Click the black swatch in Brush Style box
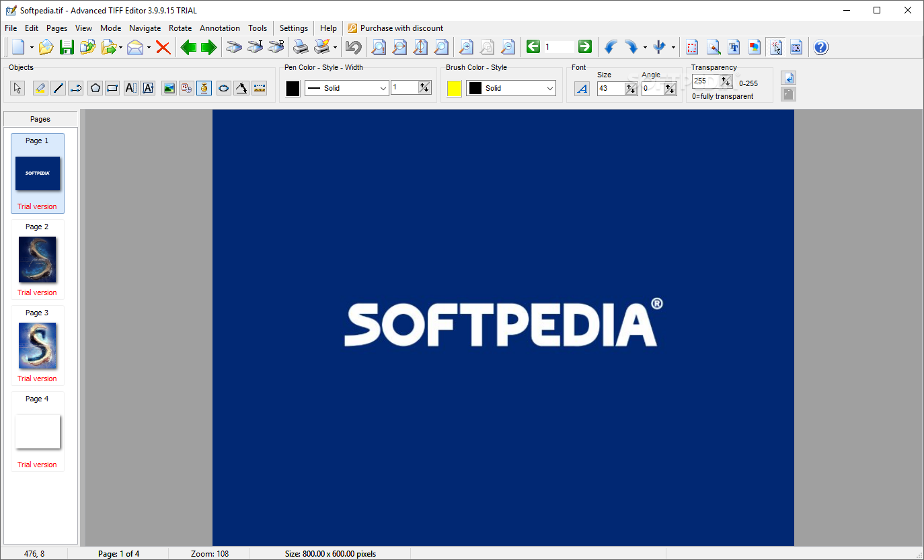 tap(475, 88)
